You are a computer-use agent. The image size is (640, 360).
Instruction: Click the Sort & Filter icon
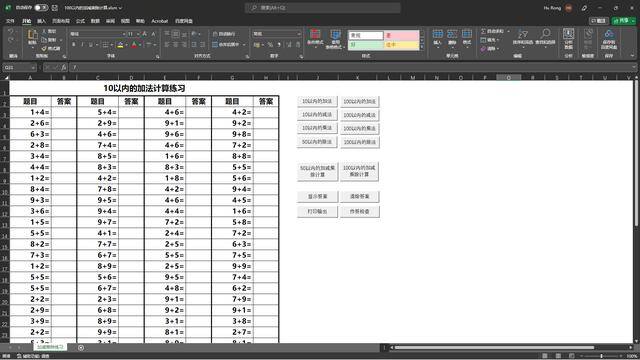tap(522, 34)
